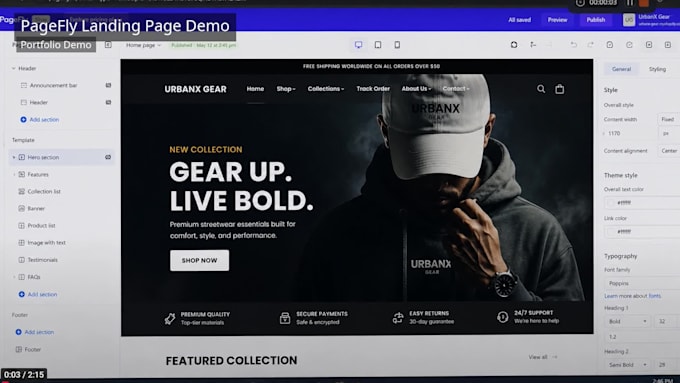This screenshot has height=383, width=680.
Task: Select Image with text section
Action: click(x=46, y=242)
